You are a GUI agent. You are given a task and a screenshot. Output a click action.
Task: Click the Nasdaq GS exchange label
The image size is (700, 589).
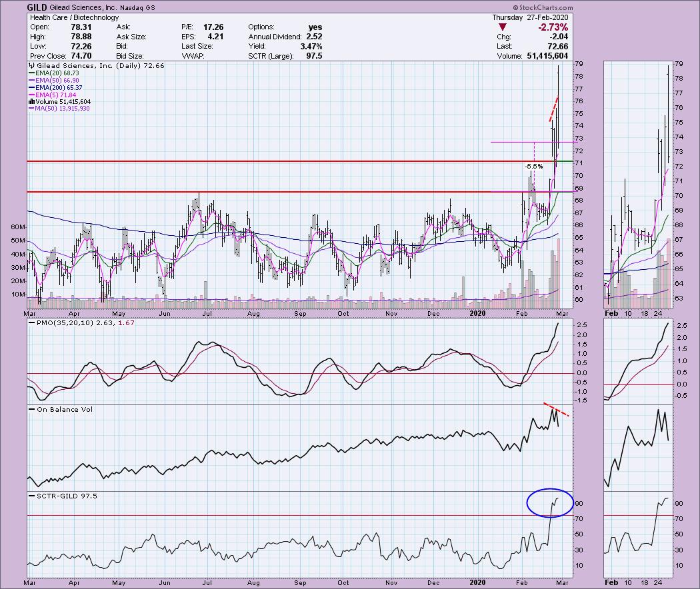click(x=137, y=7)
